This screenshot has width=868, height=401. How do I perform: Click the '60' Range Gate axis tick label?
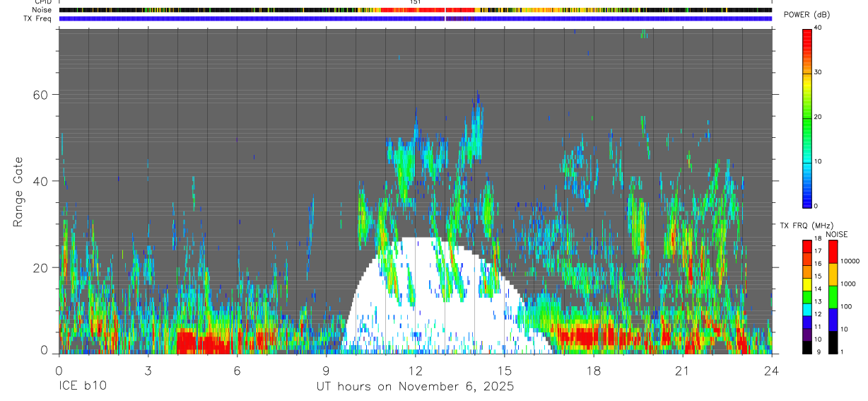(41, 95)
